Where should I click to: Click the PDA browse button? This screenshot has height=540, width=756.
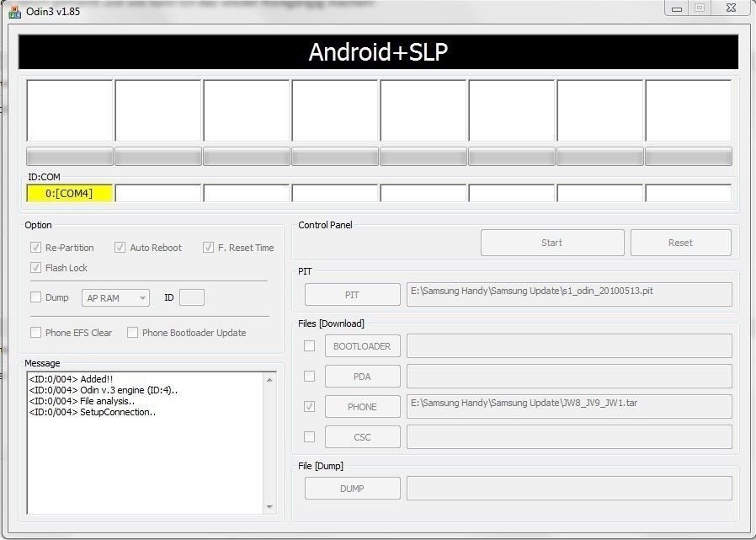click(x=363, y=377)
